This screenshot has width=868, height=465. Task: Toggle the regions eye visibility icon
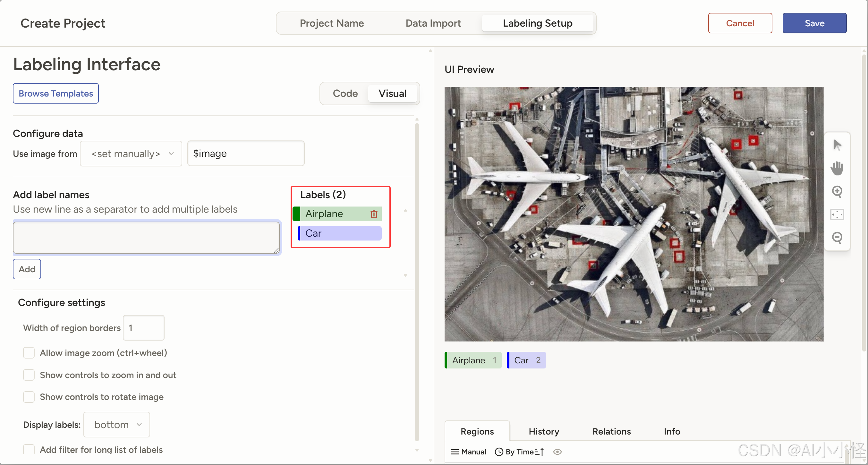click(x=557, y=452)
